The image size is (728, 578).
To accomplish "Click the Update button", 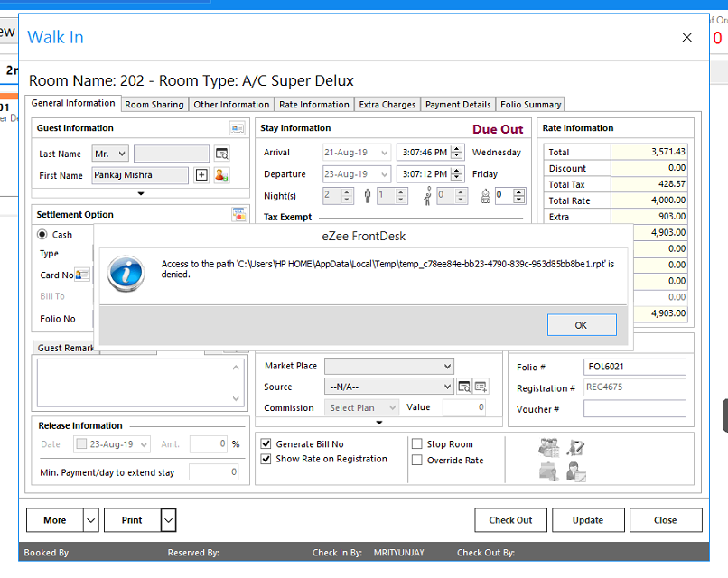I will (588, 520).
